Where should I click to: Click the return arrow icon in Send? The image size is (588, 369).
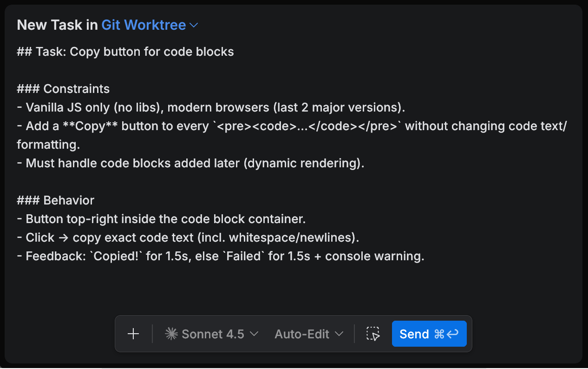point(453,334)
